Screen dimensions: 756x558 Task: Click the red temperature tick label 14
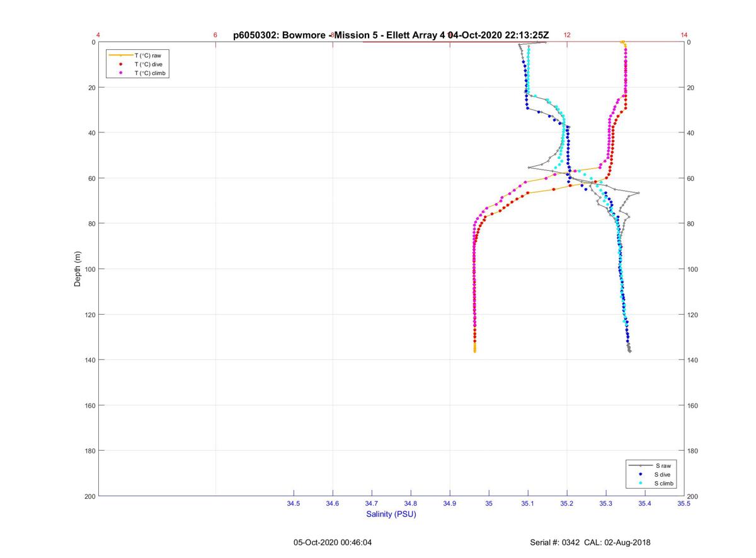coord(684,35)
